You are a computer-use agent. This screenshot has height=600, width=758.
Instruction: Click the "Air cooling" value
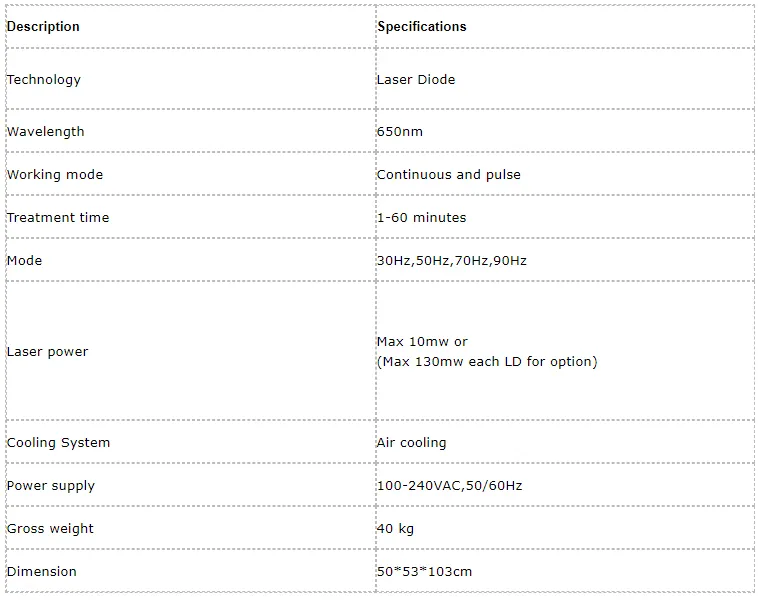(411, 443)
